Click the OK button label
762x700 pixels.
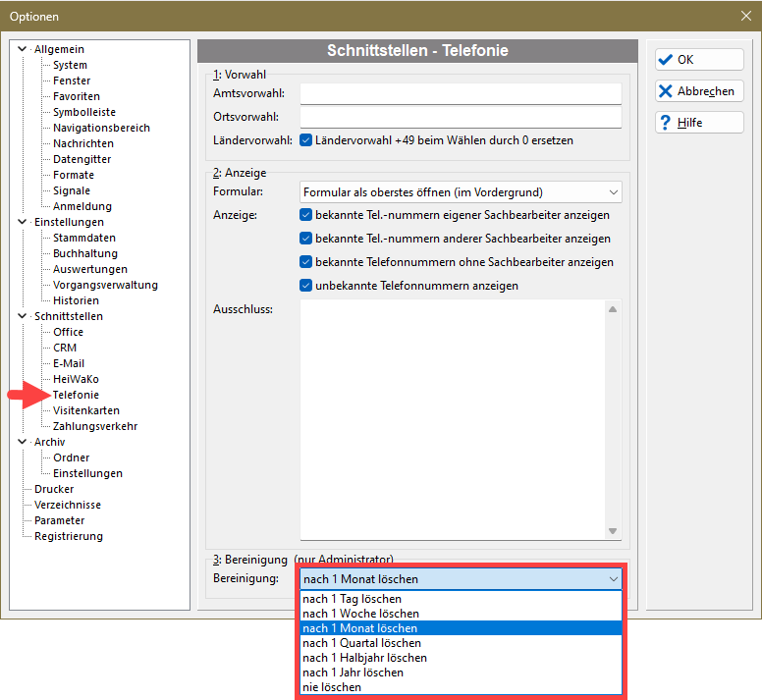685,60
